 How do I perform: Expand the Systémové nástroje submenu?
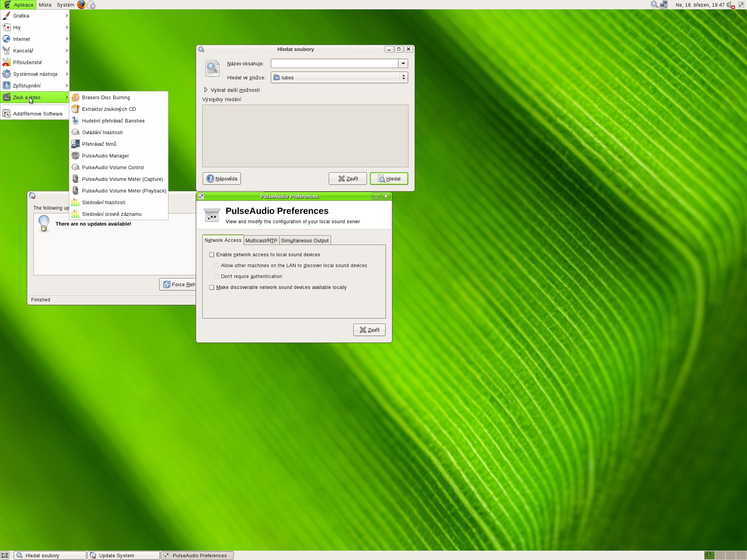pos(35,74)
